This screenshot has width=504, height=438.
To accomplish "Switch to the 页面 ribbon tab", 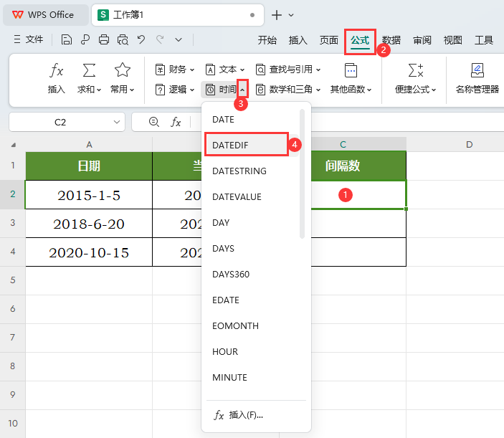I will [329, 40].
